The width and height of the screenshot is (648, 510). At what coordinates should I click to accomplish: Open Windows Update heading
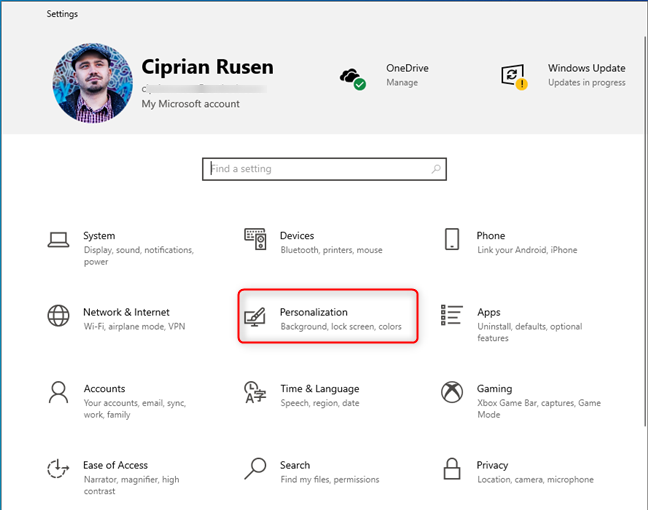pyautogui.click(x=586, y=68)
